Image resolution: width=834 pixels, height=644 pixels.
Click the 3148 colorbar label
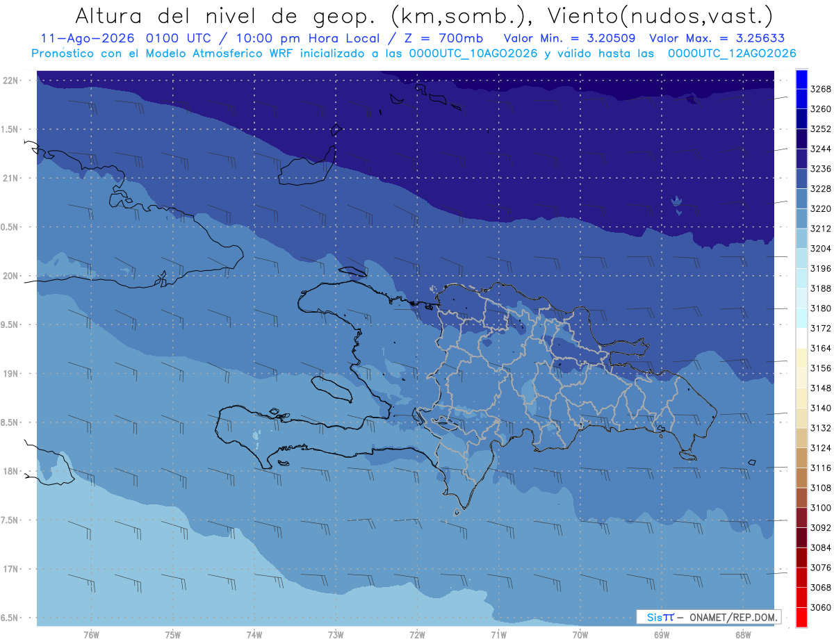pos(821,388)
